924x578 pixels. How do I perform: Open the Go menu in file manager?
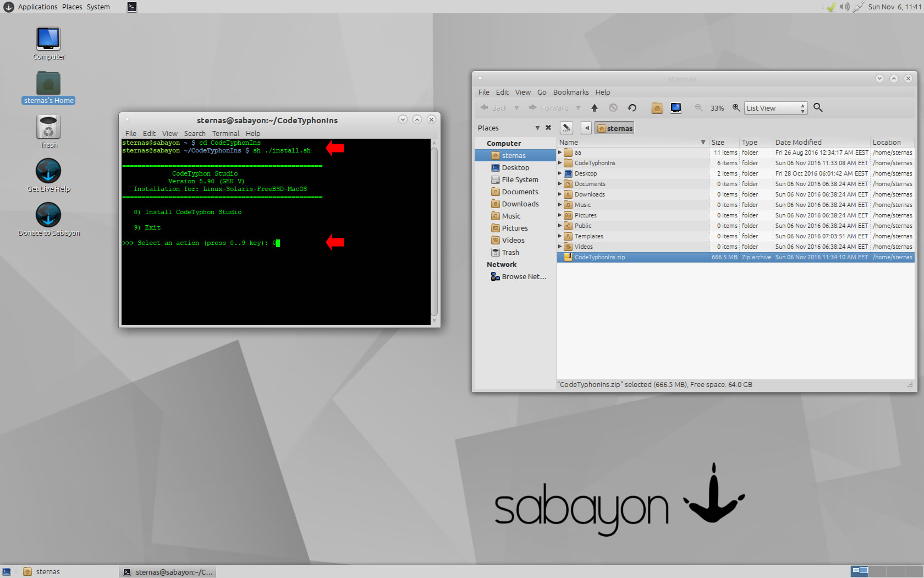(x=542, y=92)
